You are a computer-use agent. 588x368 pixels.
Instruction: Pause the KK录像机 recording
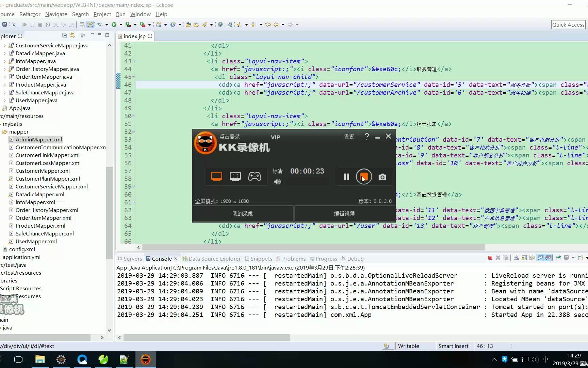coord(346,177)
